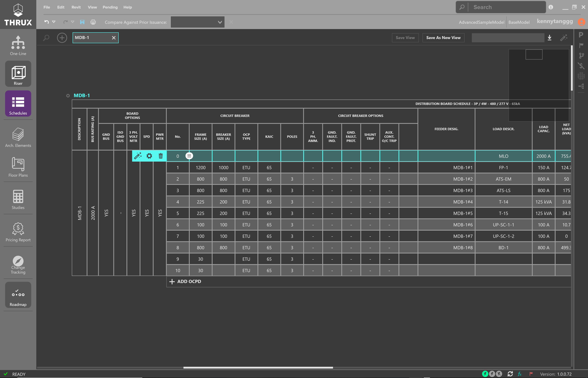The image size is (588, 378).
Task: Open the Pricing Report
Action: click(x=18, y=232)
